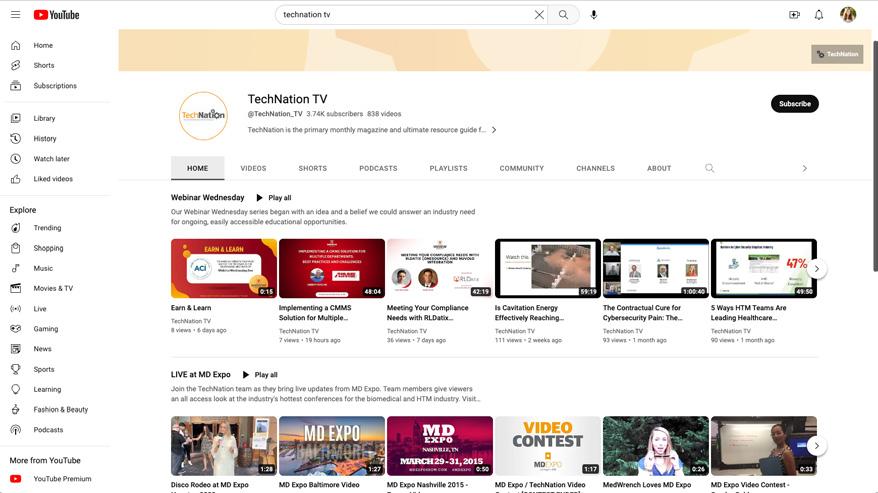Switch to the About tab

(x=658, y=168)
